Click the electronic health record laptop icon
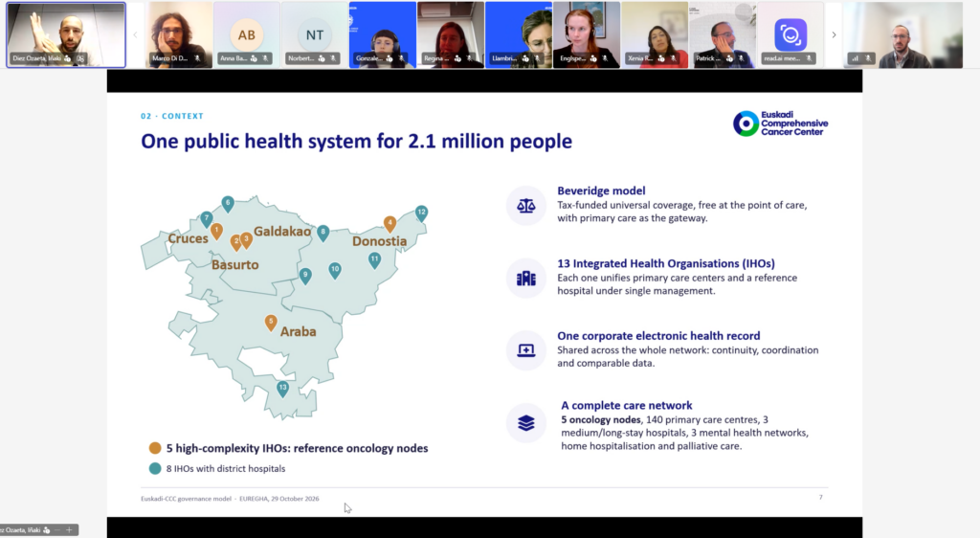Viewport: 980px width, 538px height. [525, 350]
